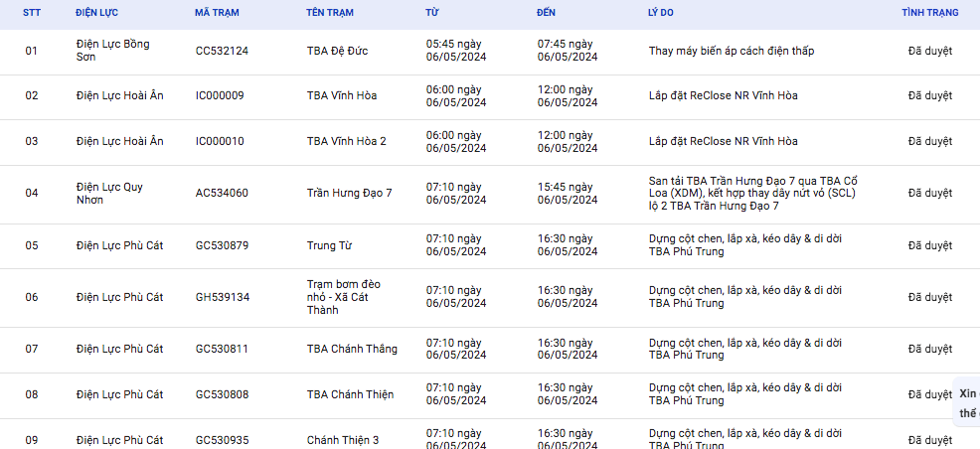Image resolution: width=980 pixels, height=449 pixels.
Task: Click station code AC534060
Action: click(222, 193)
